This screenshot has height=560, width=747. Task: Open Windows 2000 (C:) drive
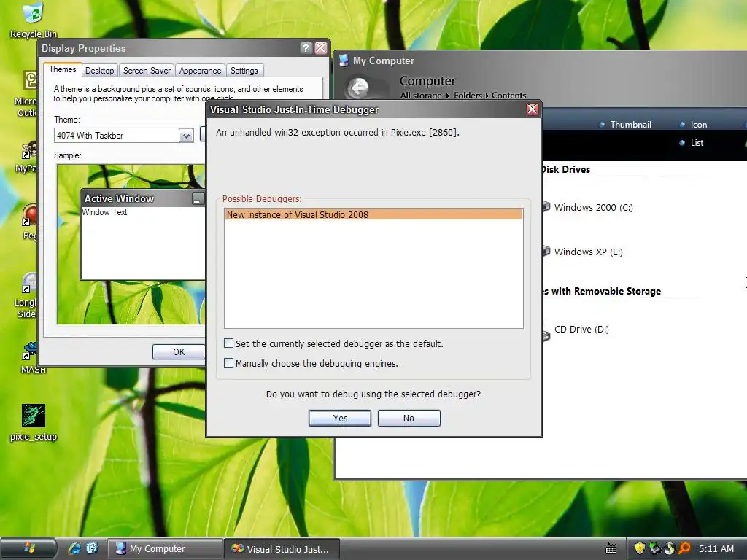(587, 207)
